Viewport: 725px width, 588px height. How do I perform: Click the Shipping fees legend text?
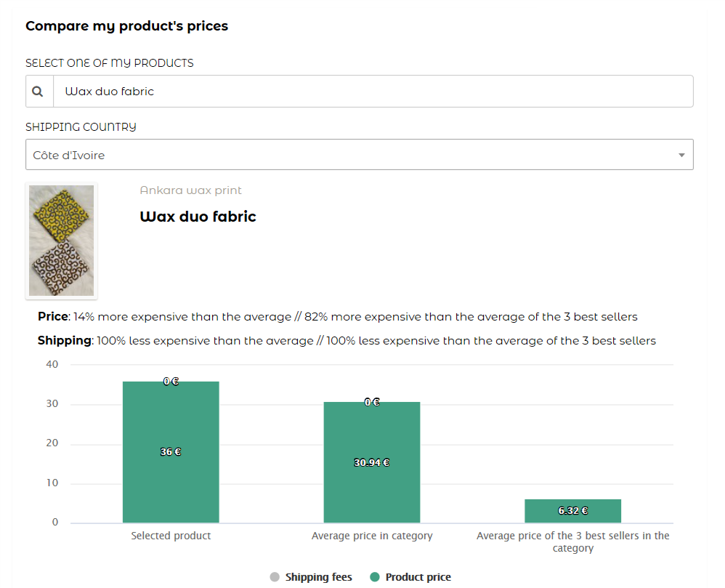coord(318,577)
